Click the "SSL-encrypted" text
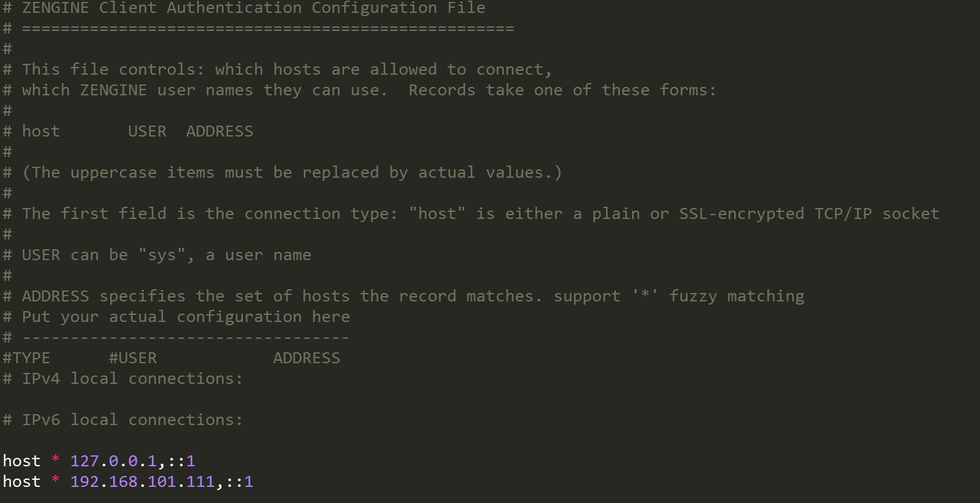Image resolution: width=980 pixels, height=503 pixels. click(x=741, y=214)
